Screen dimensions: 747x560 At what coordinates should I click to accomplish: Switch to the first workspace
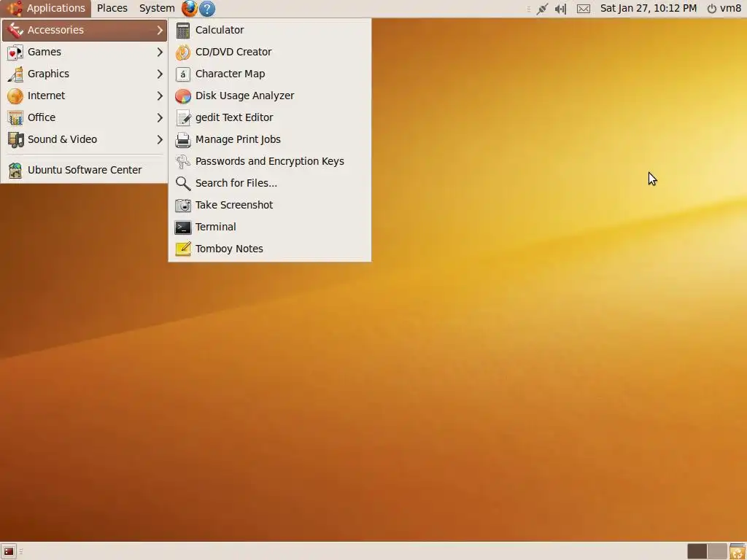[x=697, y=551]
